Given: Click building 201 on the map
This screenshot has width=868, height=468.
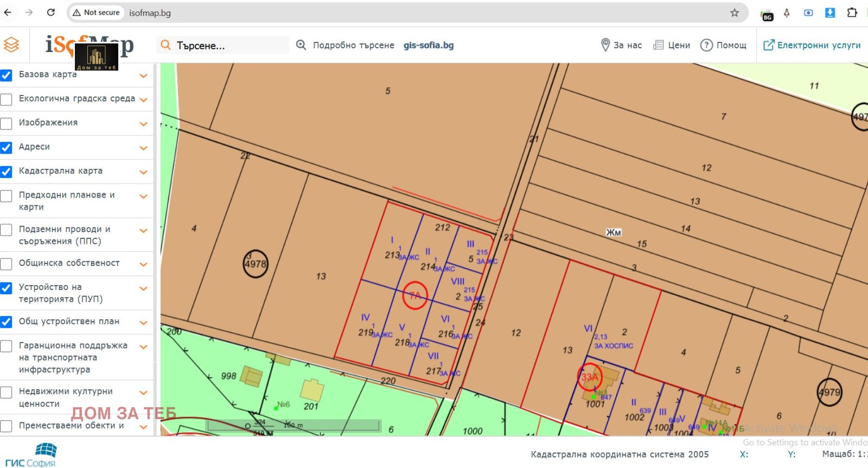Looking at the screenshot, I should (312, 389).
